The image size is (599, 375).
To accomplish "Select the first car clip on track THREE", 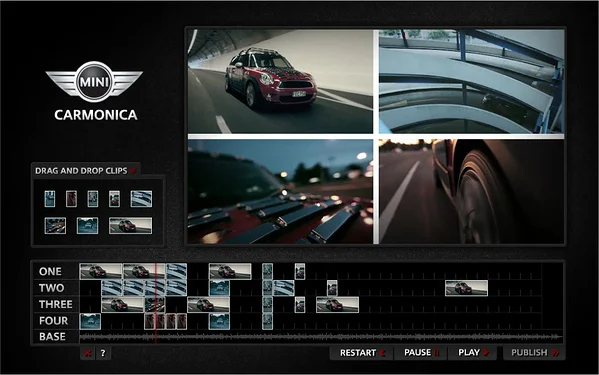I will [123, 305].
